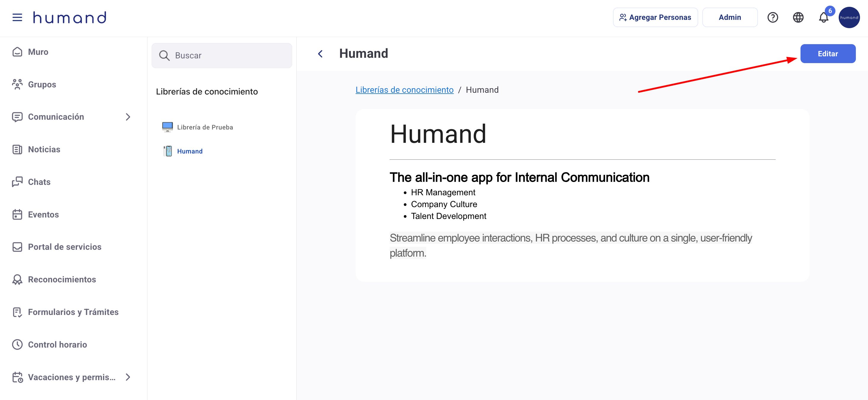Screen dimensions: 868x400
Task: Expand the Comunicación submenu chevron
Action: pyautogui.click(x=128, y=117)
